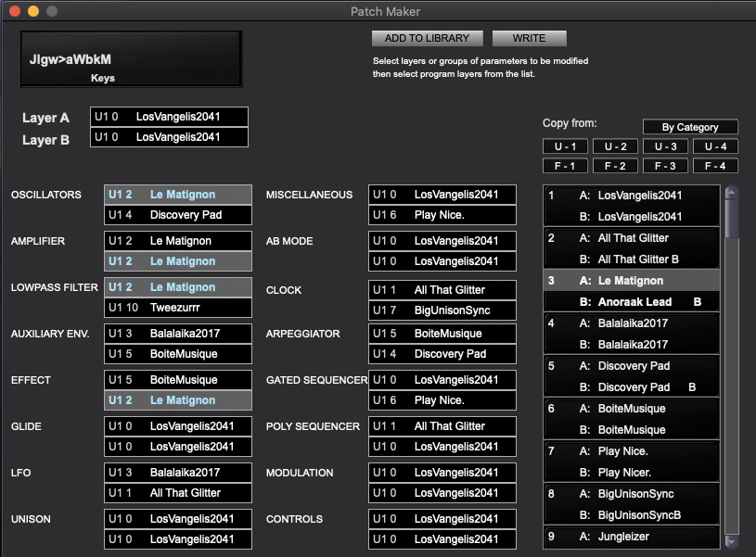Toggle the Lowpass Filter Tweezurrr slot
The height and width of the screenshot is (557, 756).
[178, 308]
